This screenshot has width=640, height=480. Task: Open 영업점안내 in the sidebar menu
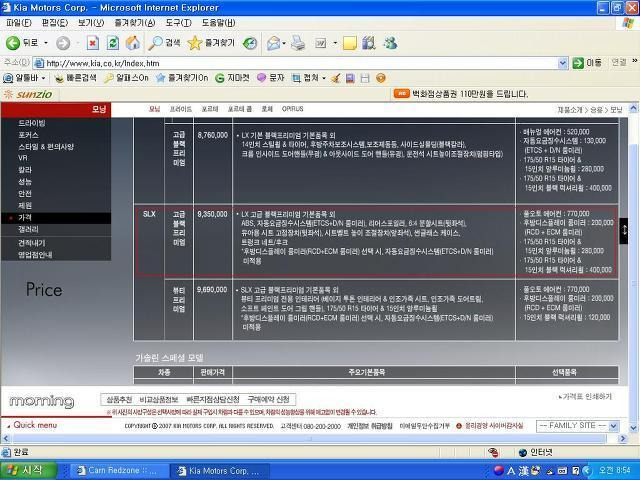35,255
